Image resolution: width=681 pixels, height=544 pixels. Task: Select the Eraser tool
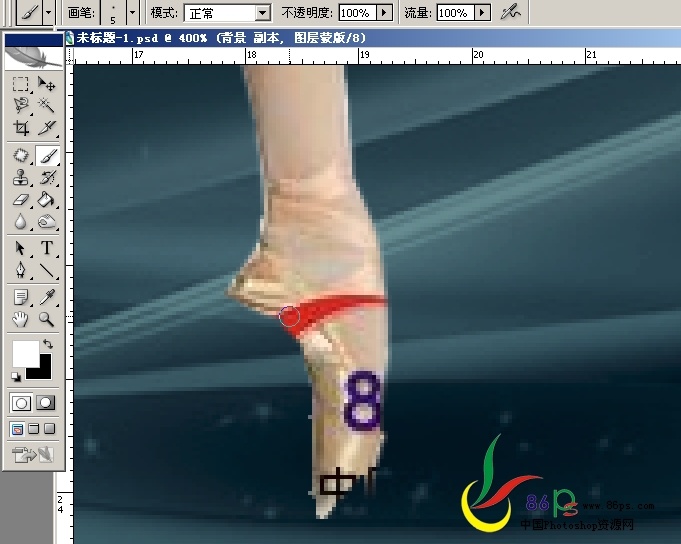tap(21, 200)
